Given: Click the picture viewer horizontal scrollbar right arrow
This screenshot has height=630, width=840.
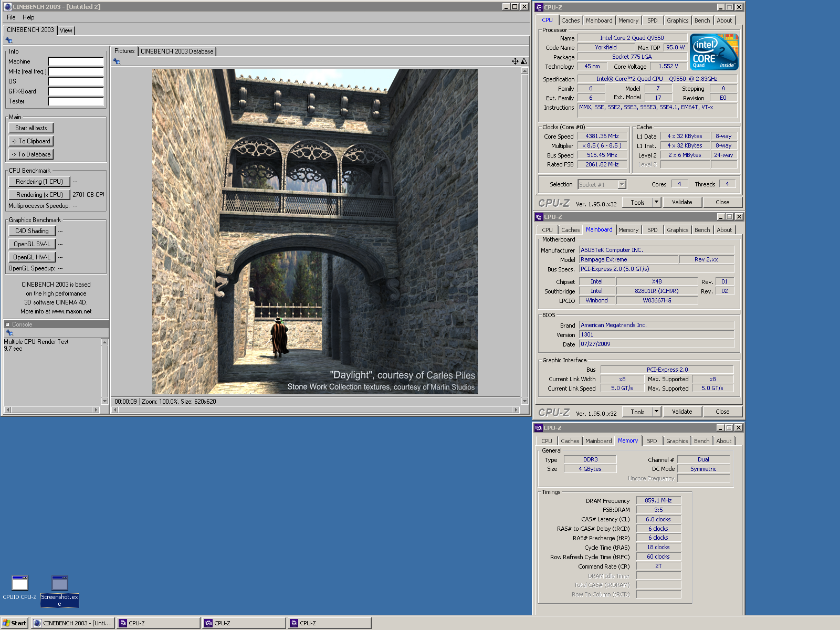Looking at the screenshot, I should coord(516,409).
